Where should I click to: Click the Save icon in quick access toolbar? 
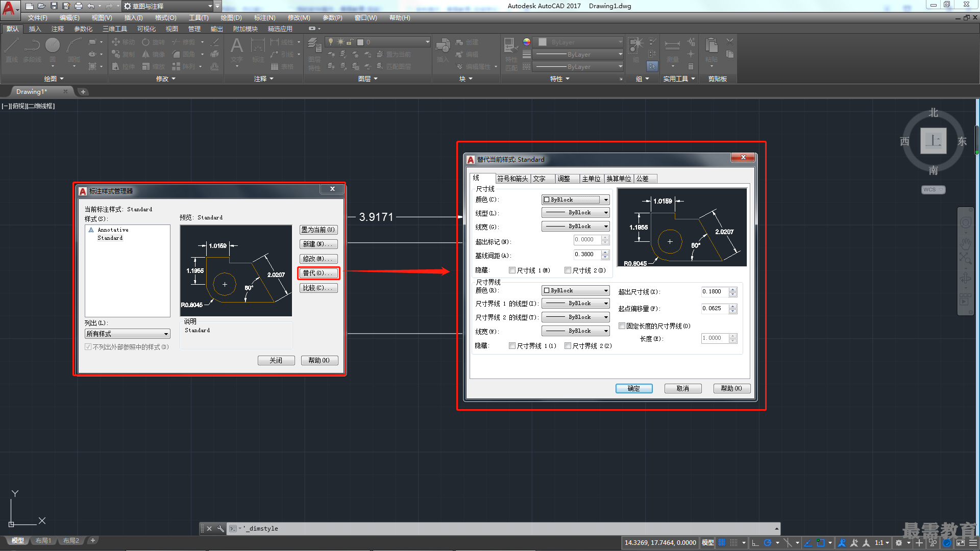coord(54,6)
